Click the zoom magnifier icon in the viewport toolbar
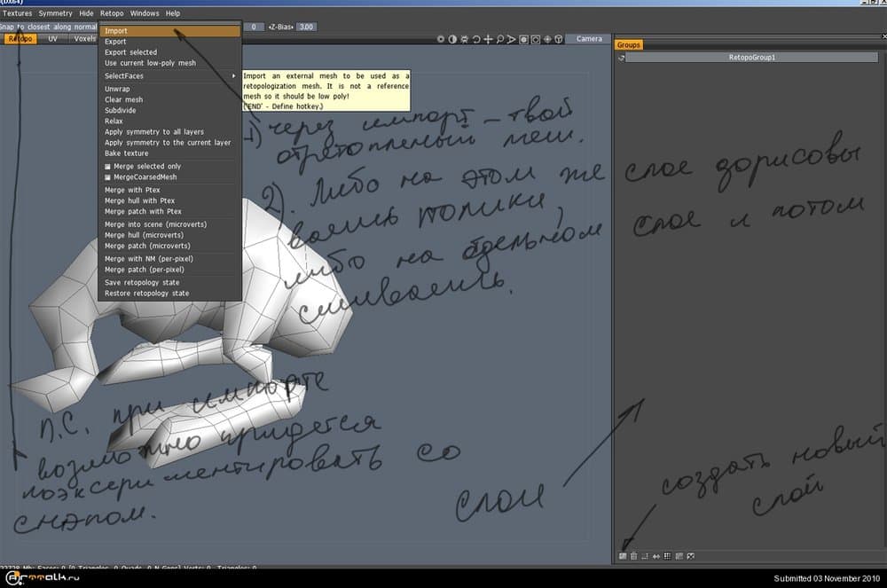The height and width of the screenshot is (588, 887). tap(501, 39)
